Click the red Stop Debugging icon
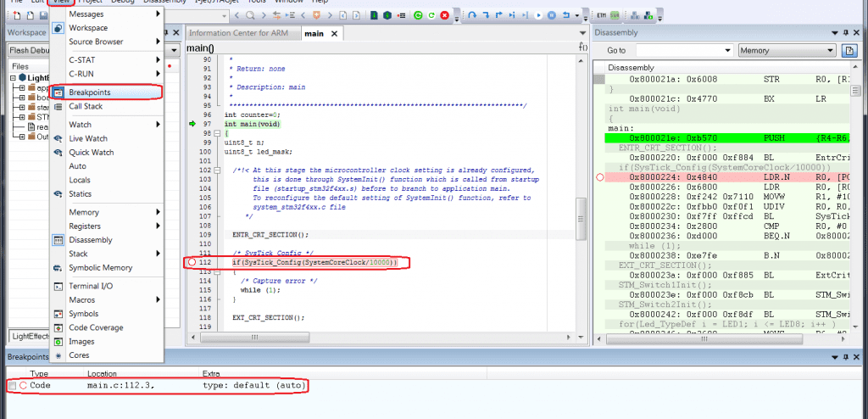This screenshot has width=868, height=419. (x=444, y=16)
